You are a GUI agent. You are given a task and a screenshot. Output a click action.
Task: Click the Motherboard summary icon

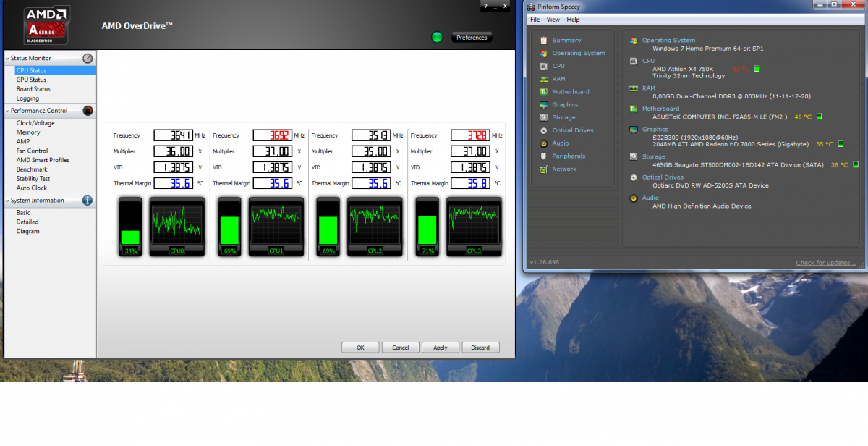pyautogui.click(x=634, y=109)
